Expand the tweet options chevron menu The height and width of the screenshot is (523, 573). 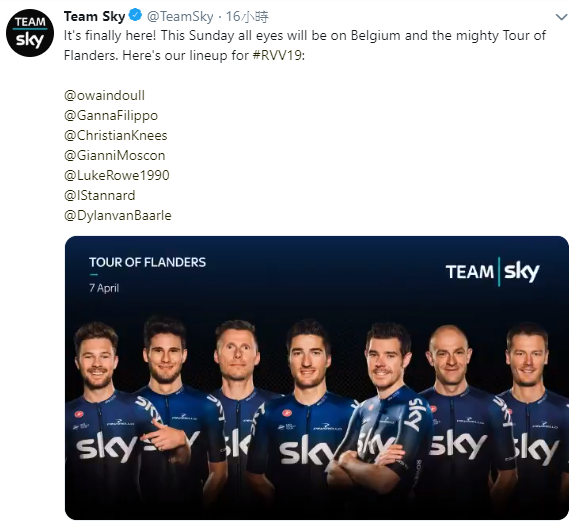(561, 17)
